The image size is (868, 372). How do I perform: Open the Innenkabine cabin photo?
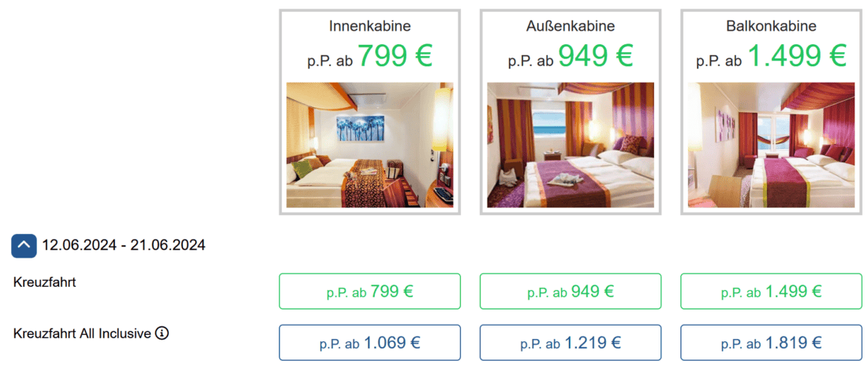tap(369, 145)
